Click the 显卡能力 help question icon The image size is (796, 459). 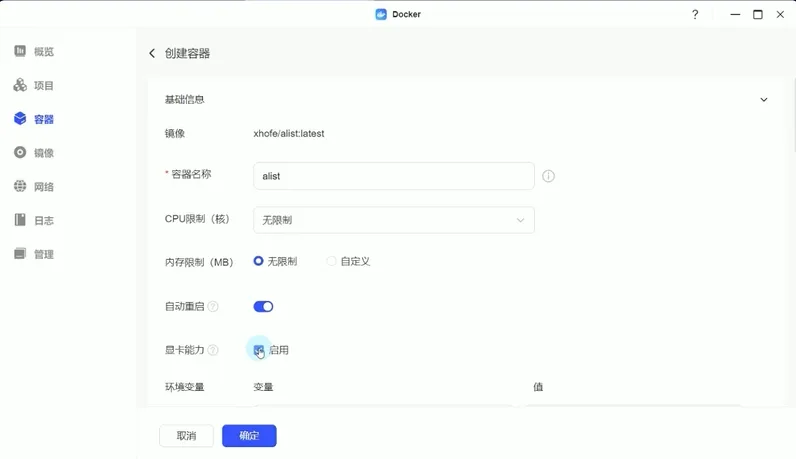(x=213, y=350)
